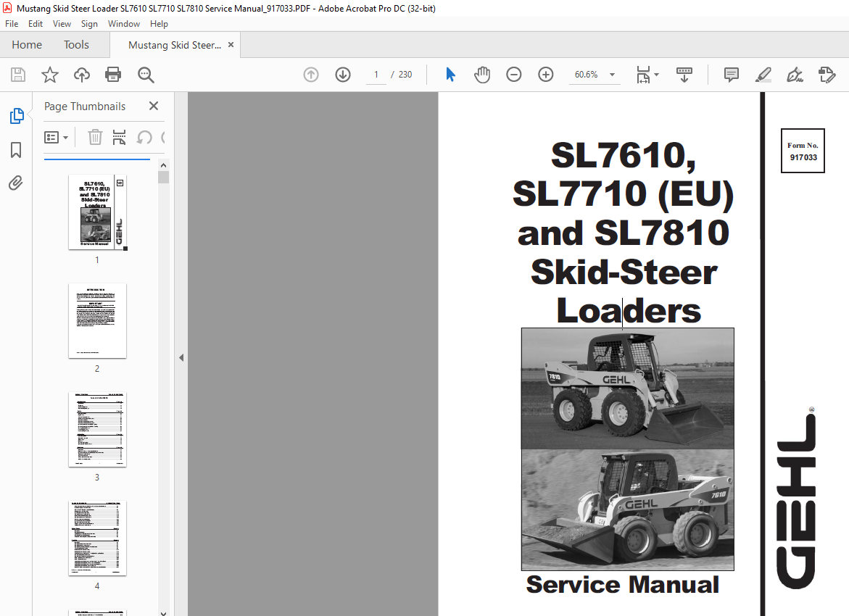Close the Page Thumbnails panel
The image size is (849, 616).
(x=154, y=106)
